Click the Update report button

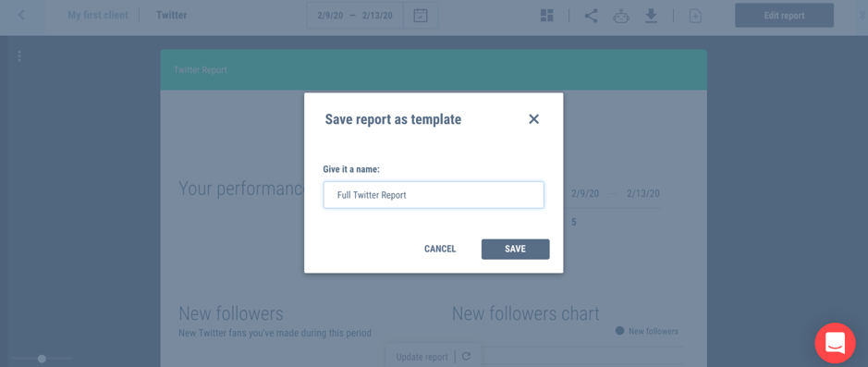point(422,357)
